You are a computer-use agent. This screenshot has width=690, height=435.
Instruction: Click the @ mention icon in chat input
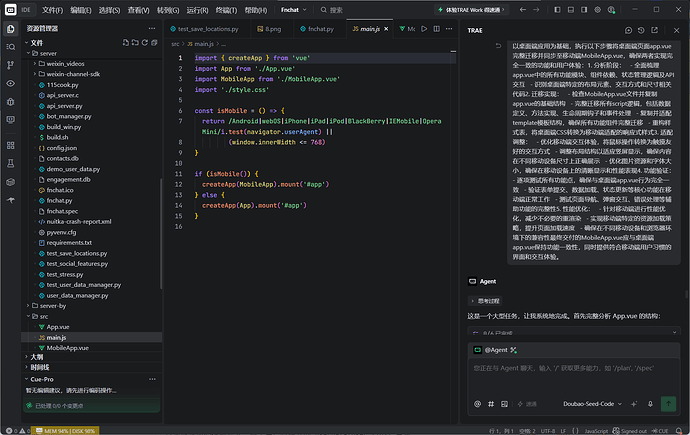(477, 404)
